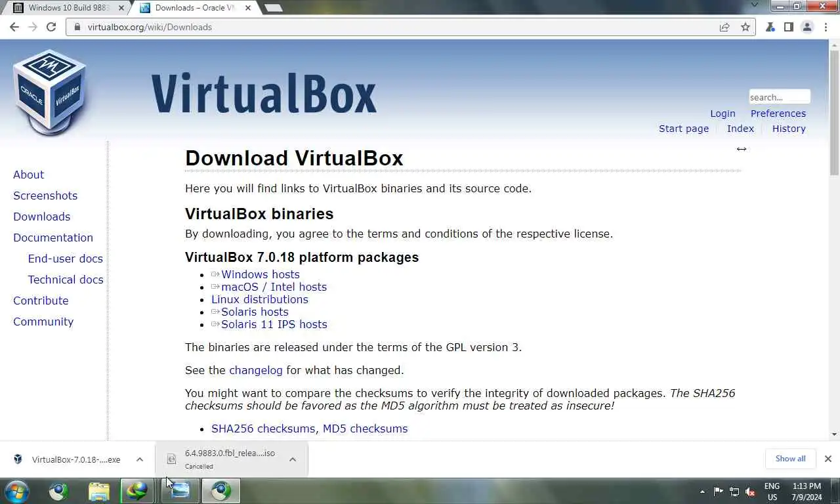Click the active browser taskbar button
Screen dimensions: 840x504
(221, 491)
